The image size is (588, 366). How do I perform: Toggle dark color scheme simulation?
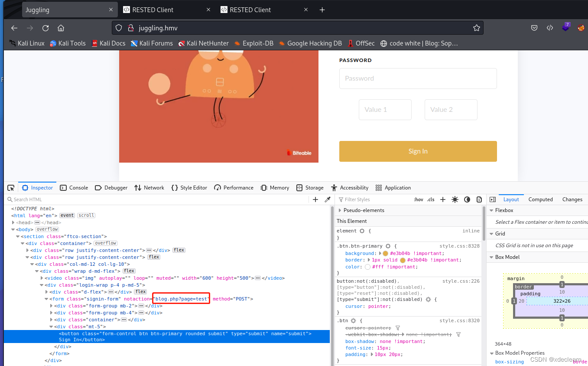467,199
